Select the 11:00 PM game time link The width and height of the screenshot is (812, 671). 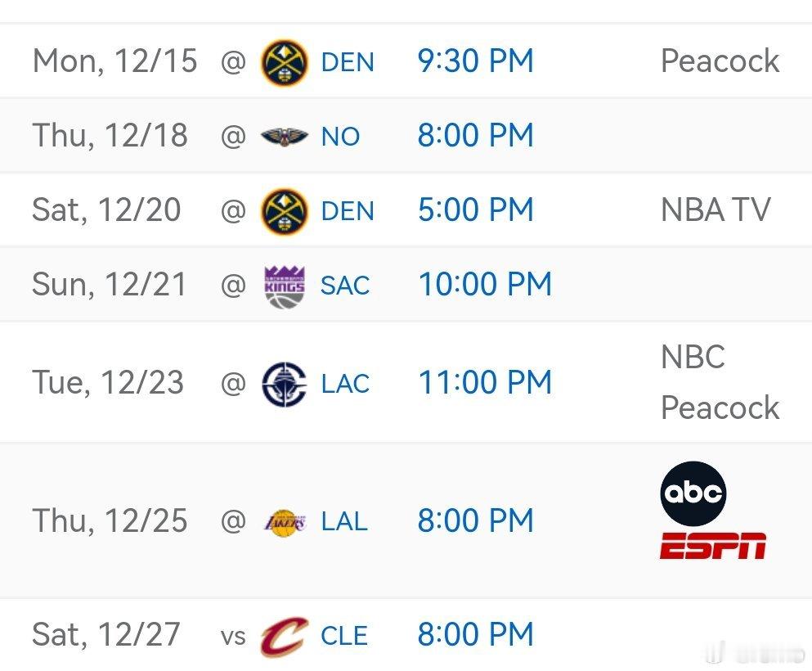[485, 382]
